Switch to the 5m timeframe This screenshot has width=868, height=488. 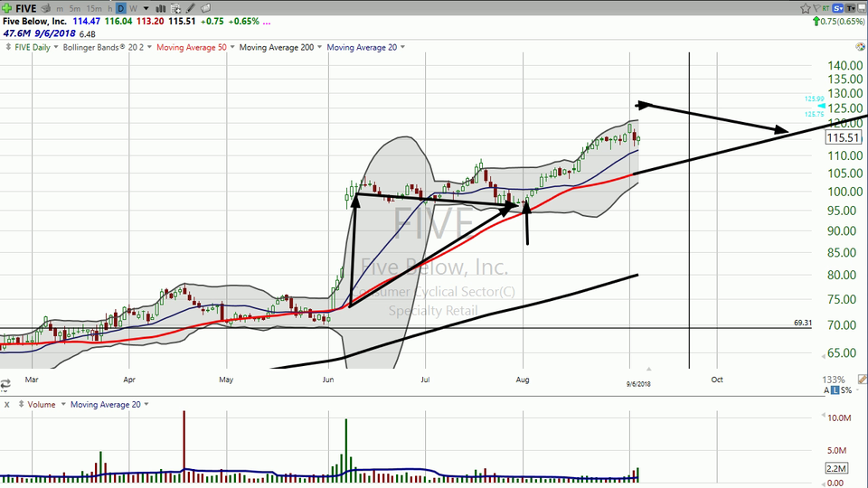click(75, 8)
